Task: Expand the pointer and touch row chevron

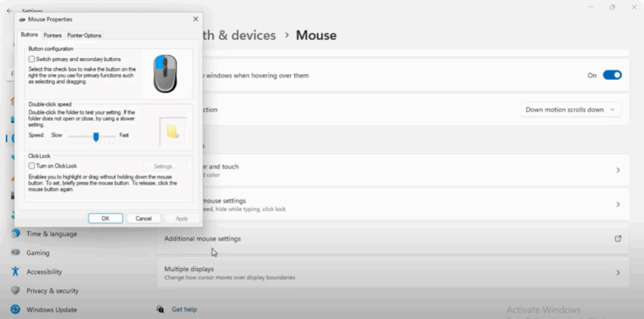Action: click(x=618, y=170)
